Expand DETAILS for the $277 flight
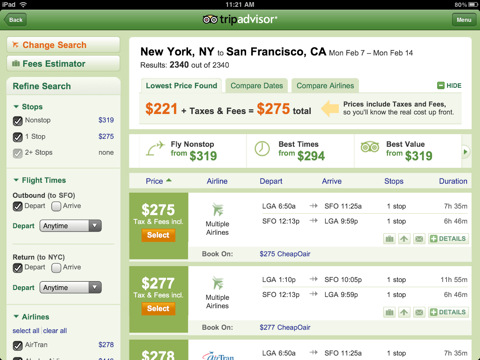Viewport: 480px width, 360px height. point(448,312)
